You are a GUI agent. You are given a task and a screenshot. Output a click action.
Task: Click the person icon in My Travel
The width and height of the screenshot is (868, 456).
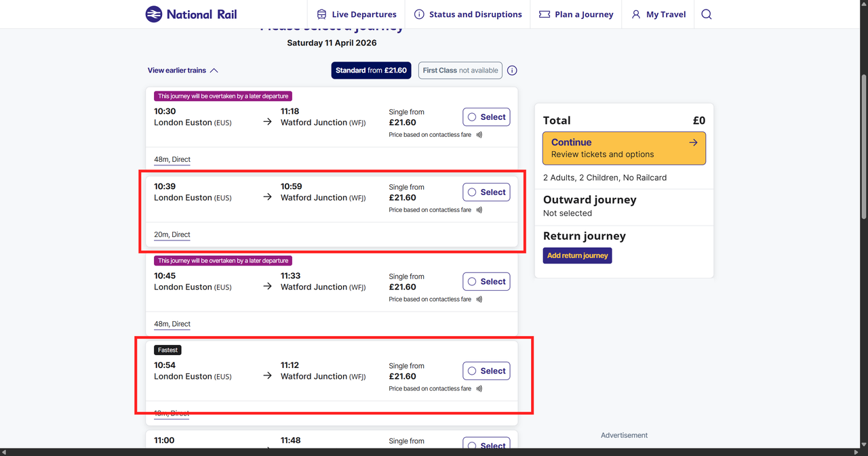click(636, 14)
